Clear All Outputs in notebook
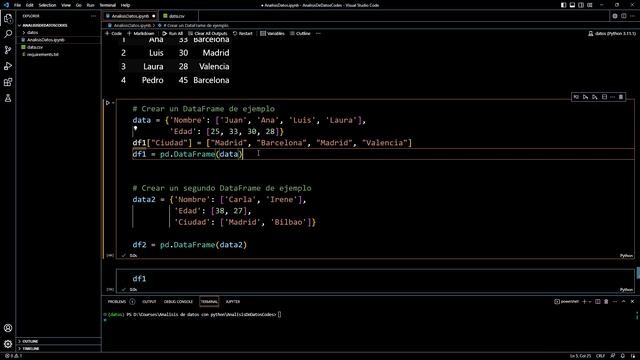640x360 pixels. tap(207, 33)
